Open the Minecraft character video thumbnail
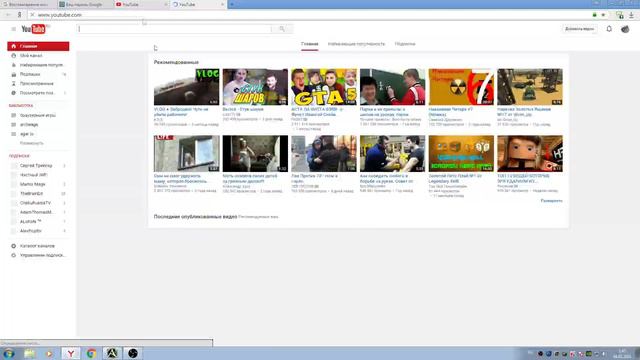The image size is (640, 360). click(530, 153)
